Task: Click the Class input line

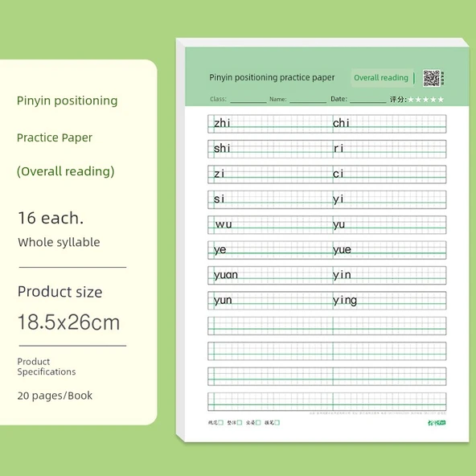Action: click(248, 101)
